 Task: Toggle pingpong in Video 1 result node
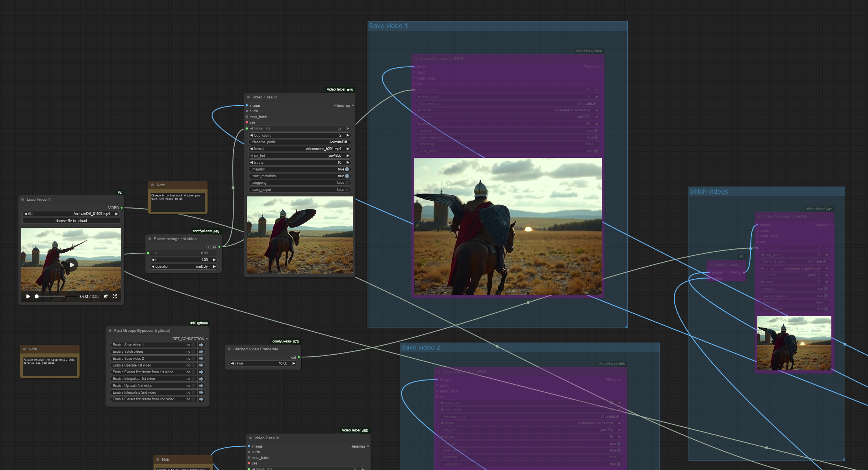click(x=347, y=183)
